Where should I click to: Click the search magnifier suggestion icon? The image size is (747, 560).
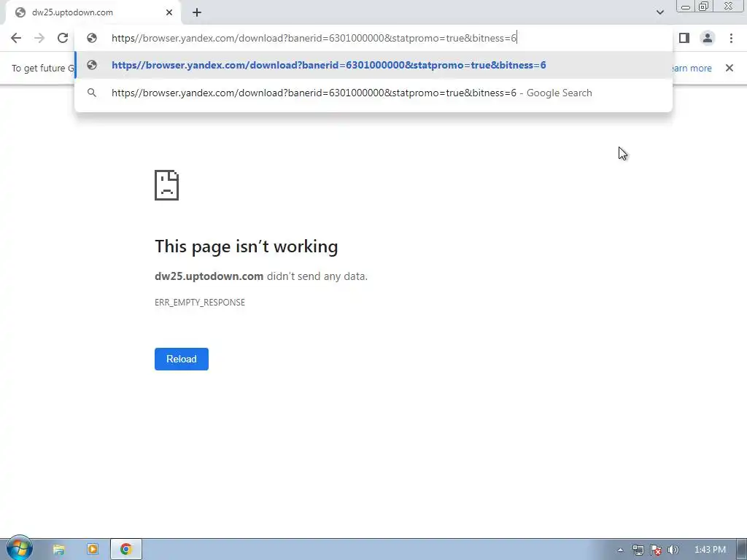[x=92, y=93]
